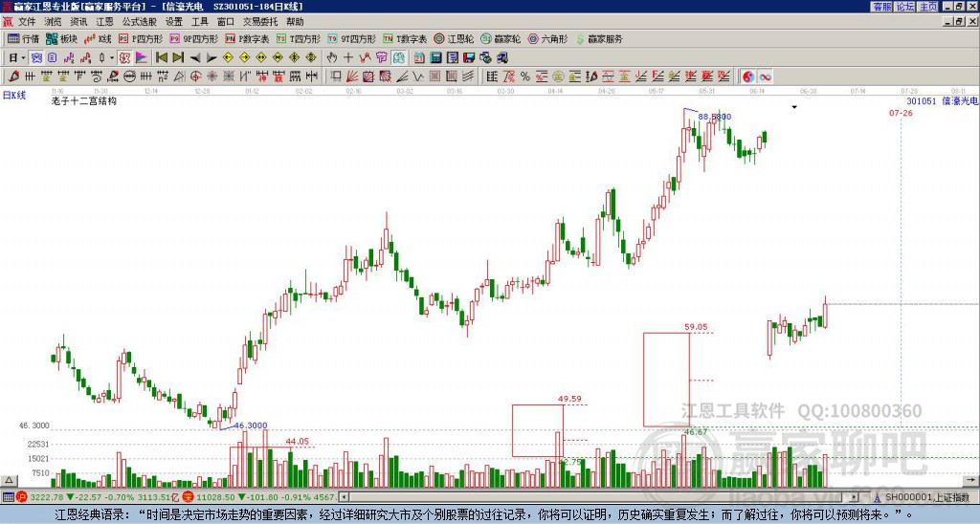Click the horizontal scrollbar left arrow
Viewport: 980px width, 524px height.
pyautogui.click(x=344, y=497)
